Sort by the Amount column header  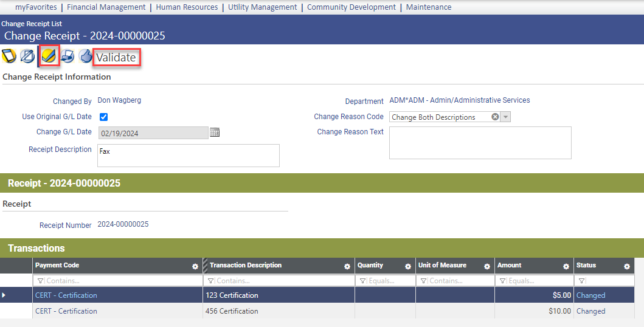509,265
